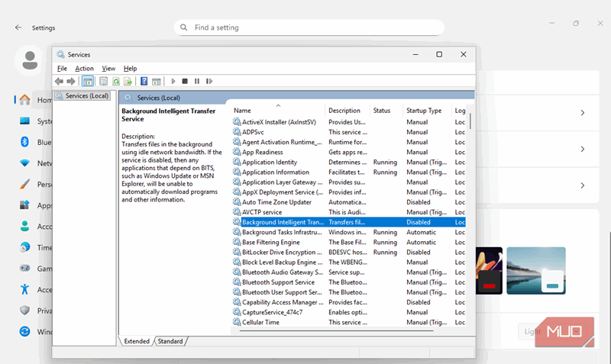Image resolution: width=611 pixels, height=364 pixels.
Task: Switch to the Standard tab
Action: pos(170,341)
